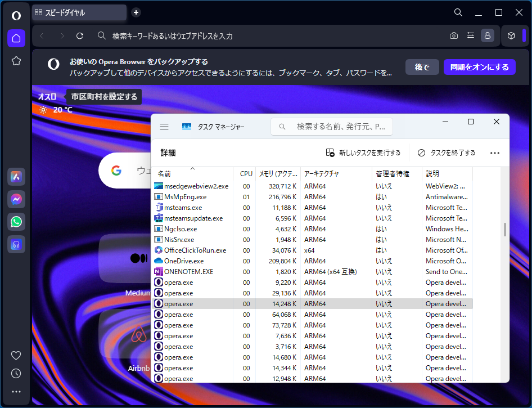
Task: Click the 市区町村を設定する weather link
Action: pyautogui.click(x=103, y=96)
